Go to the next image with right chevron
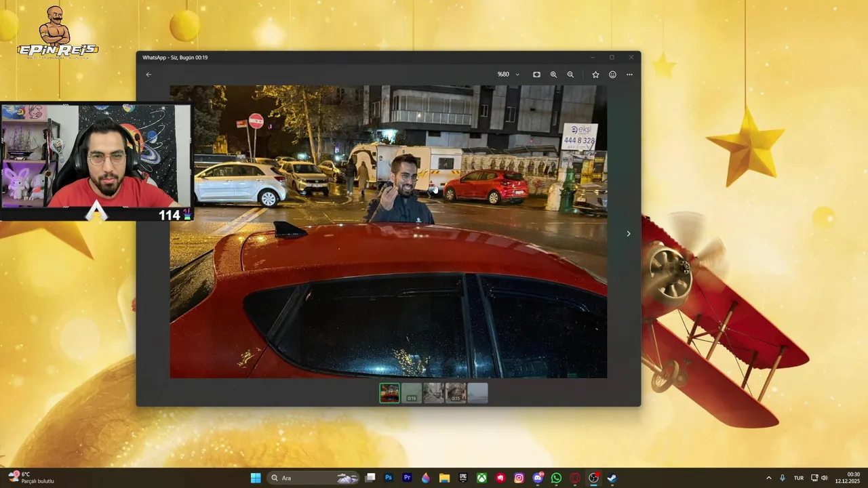868x488 pixels. (628, 234)
